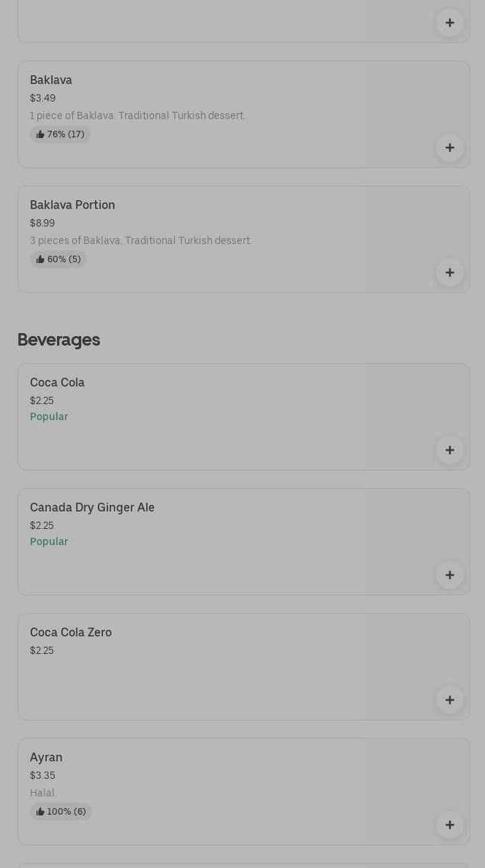Click the Beverages section heading
Screen dimensions: 485x868
58,340
